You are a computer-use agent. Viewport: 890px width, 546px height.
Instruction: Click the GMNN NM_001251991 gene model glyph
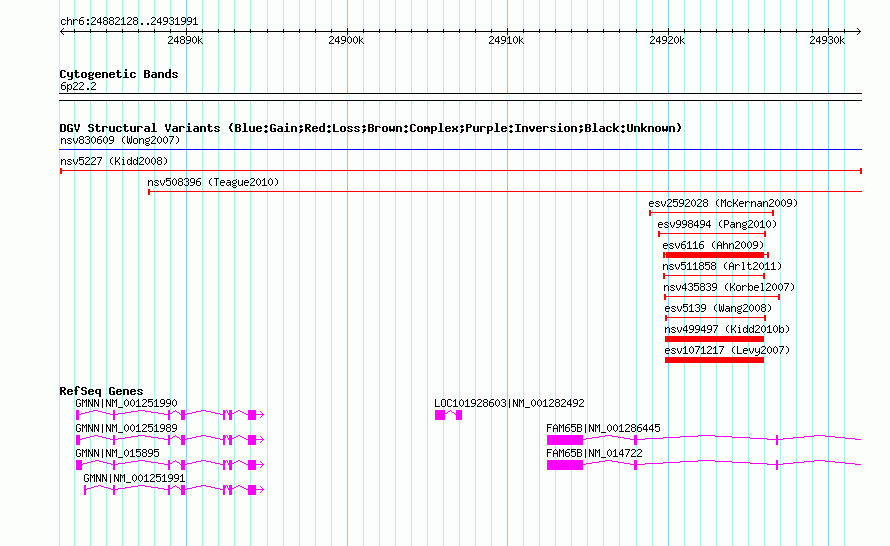(174, 490)
